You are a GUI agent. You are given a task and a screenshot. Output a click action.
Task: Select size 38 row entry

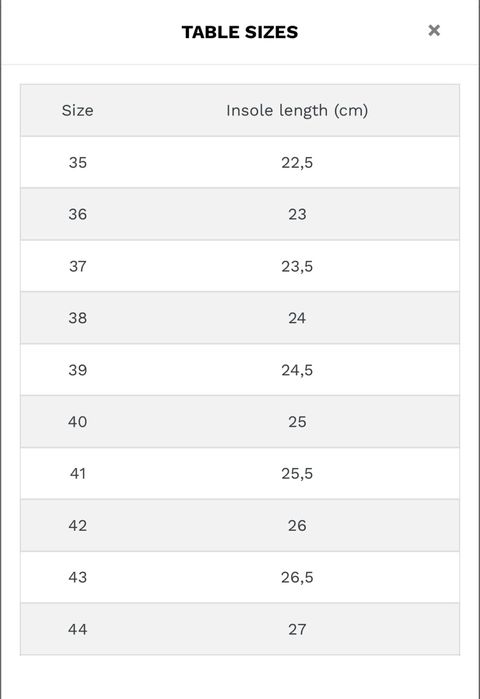[78, 318]
